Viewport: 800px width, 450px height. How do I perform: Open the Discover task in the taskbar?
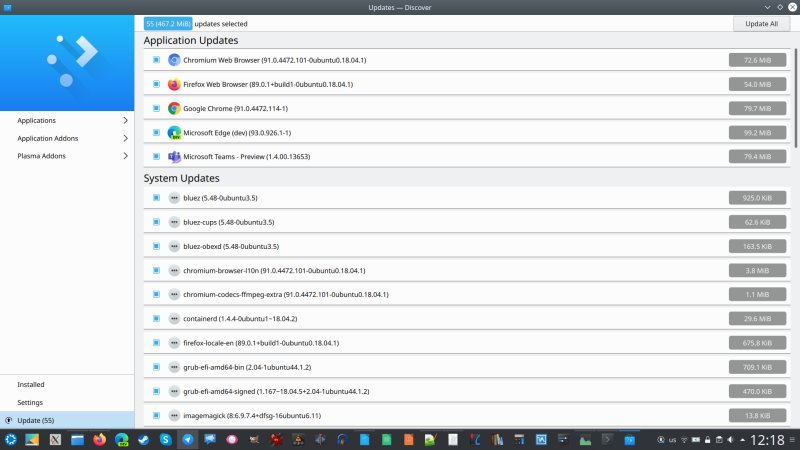click(630, 439)
